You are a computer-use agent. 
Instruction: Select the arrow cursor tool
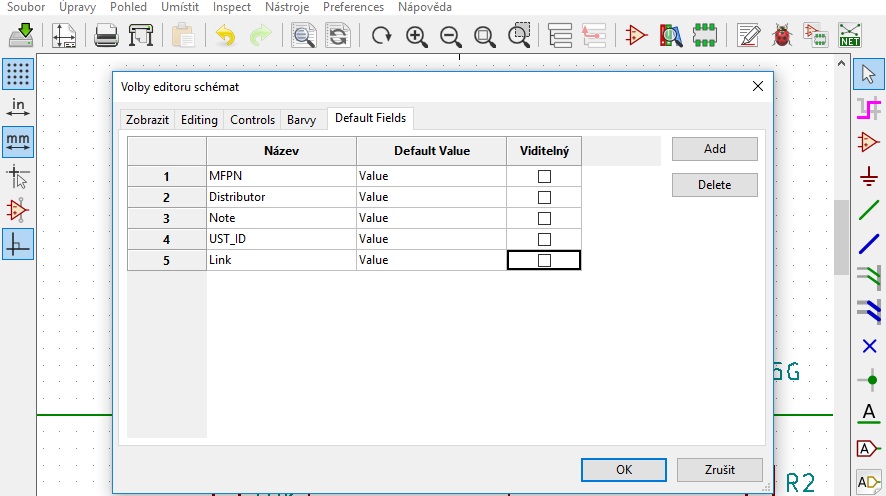coord(868,74)
